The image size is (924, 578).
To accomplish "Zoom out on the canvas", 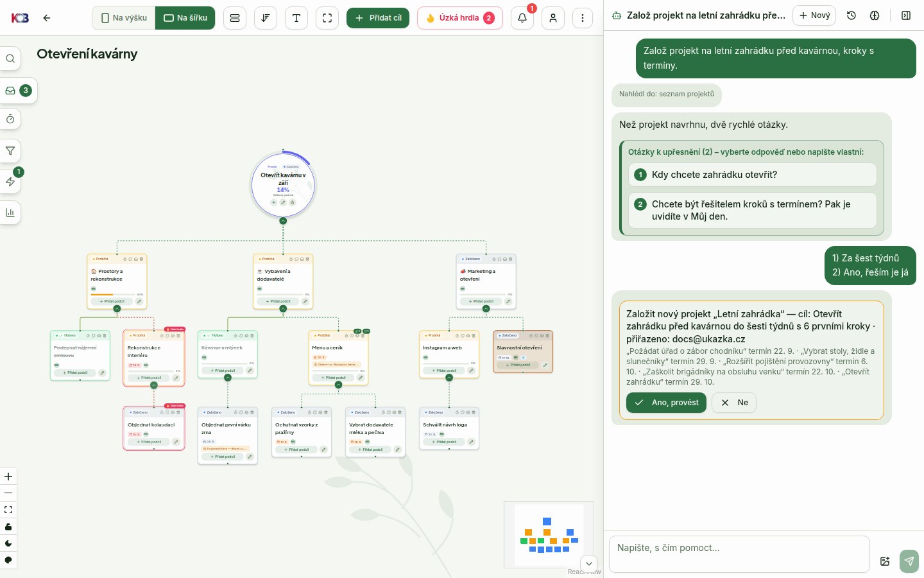I will tap(8, 493).
